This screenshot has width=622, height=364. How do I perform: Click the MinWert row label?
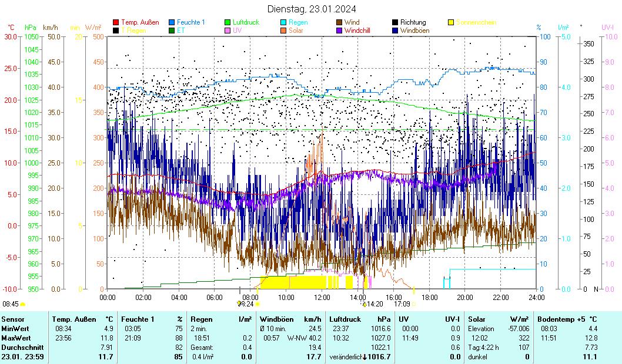click(15, 329)
